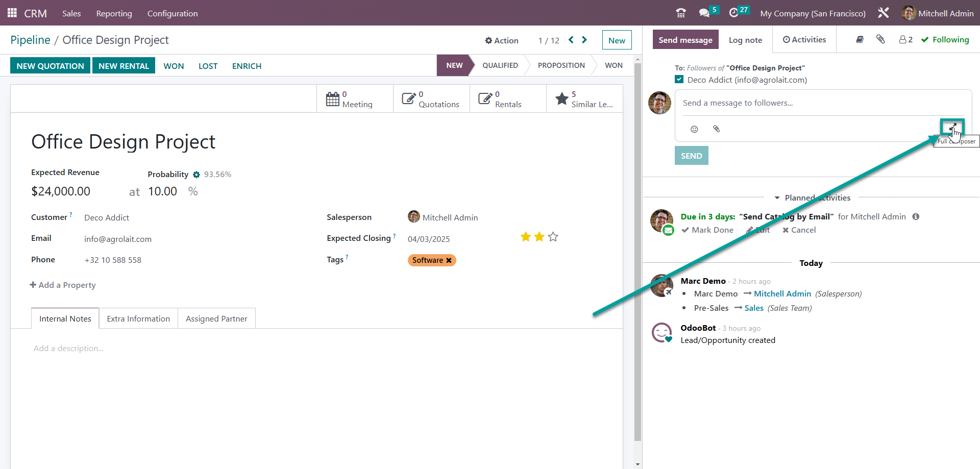Open the Sales menu
The image size is (980, 469).
tap(71, 13)
